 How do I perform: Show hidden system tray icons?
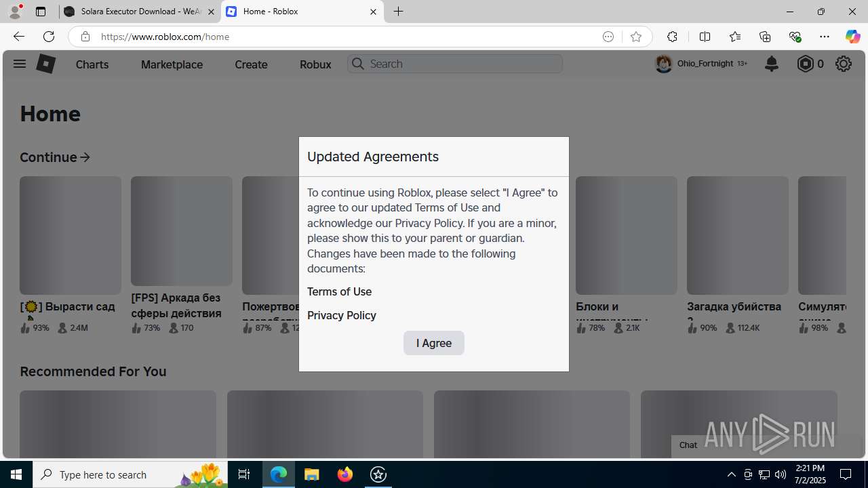731,474
